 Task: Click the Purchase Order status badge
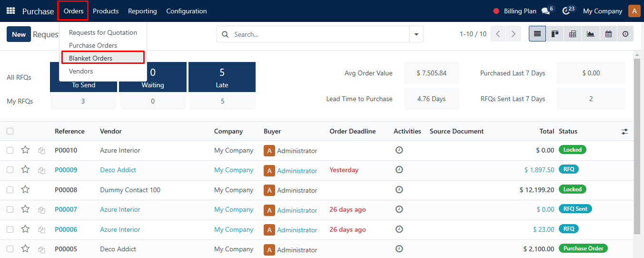click(x=583, y=248)
